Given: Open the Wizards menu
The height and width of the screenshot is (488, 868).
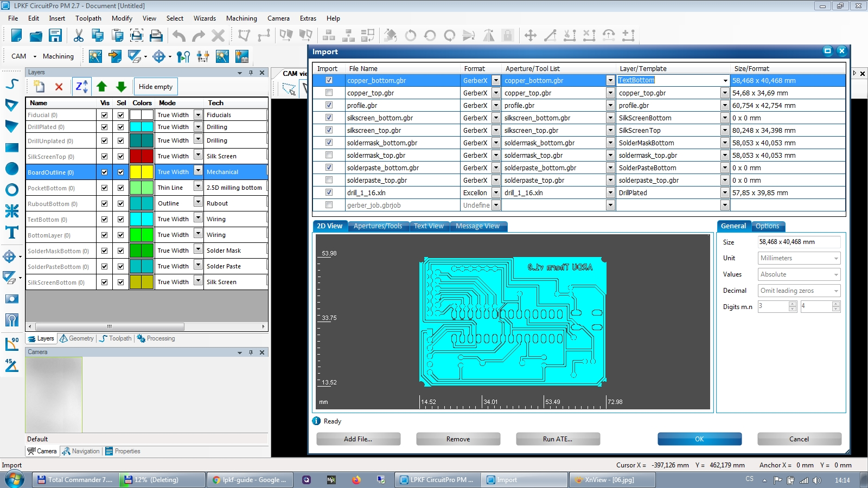Looking at the screenshot, I should click(205, 18).
